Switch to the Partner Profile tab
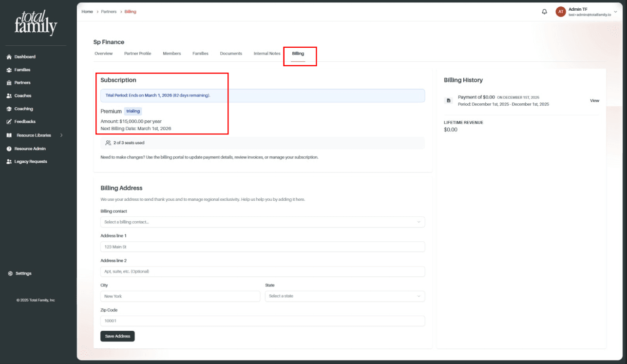This screenshot has width=627, height=364. [137, 54]
